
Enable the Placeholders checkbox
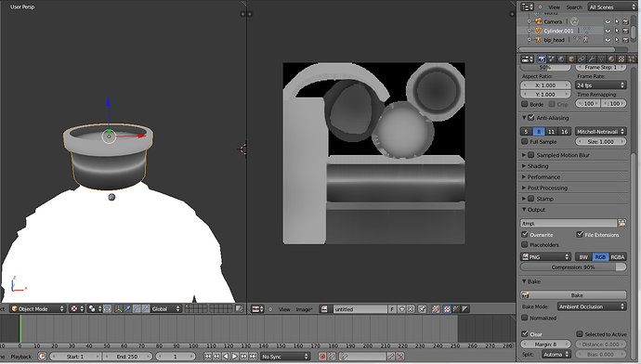click(525, 244)
